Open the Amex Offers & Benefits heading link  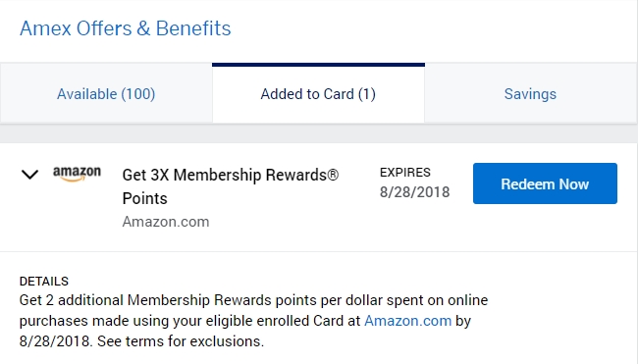(126, 28)
